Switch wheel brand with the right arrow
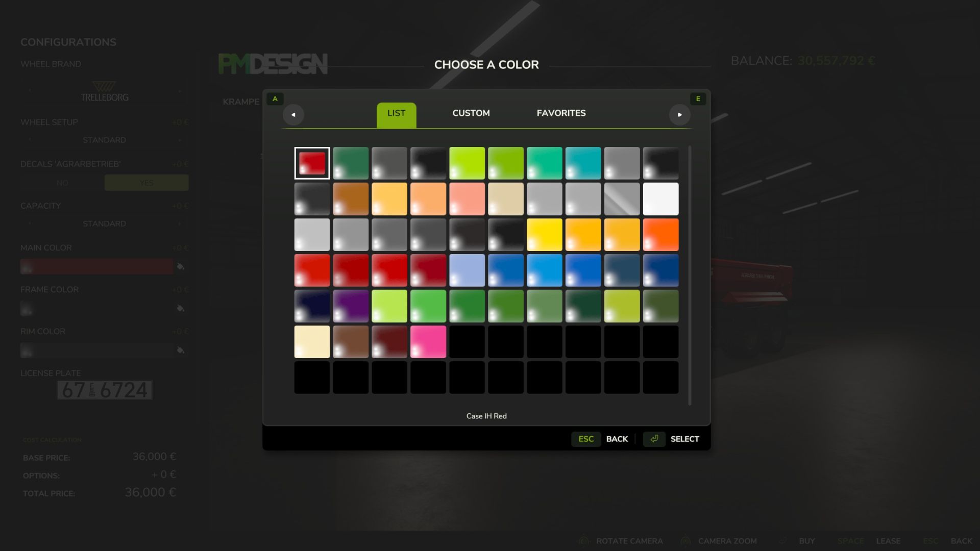980x551 pixels. 180,91
